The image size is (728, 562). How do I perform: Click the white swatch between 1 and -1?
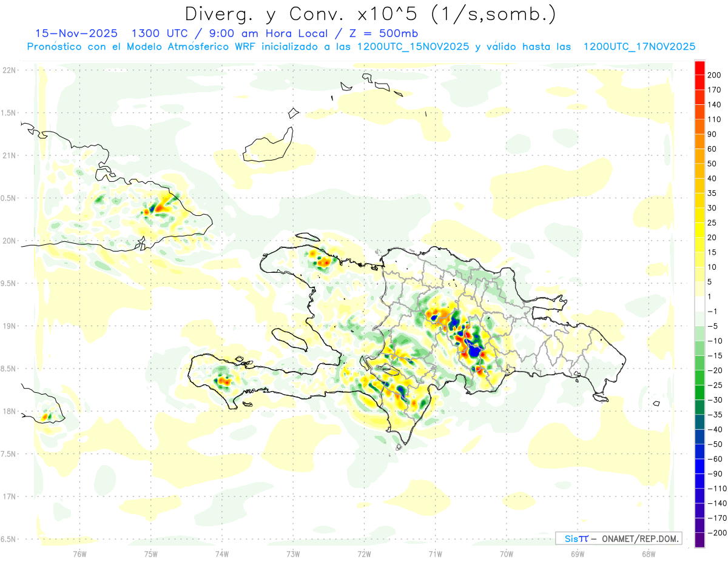699,304
